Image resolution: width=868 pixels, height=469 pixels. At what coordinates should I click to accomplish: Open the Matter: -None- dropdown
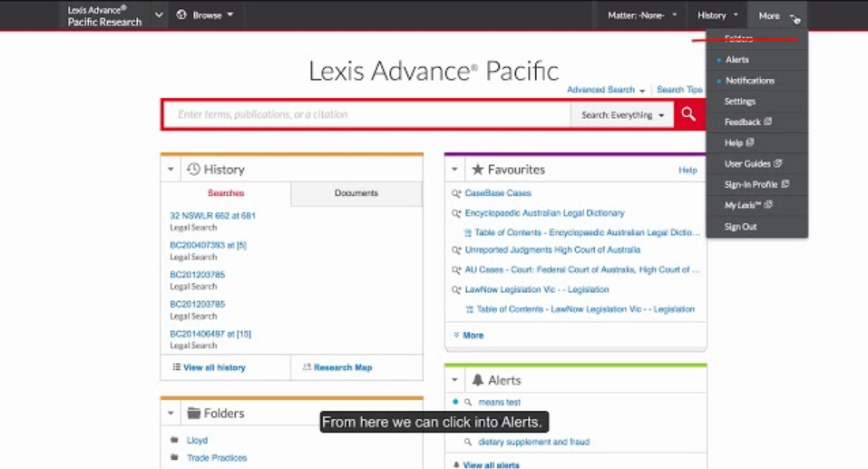click(642, 15)
